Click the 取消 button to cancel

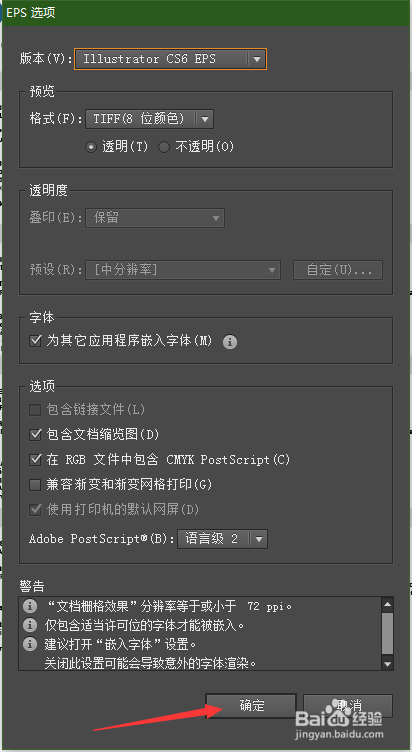pyautogui.click(x=348, y=705)
